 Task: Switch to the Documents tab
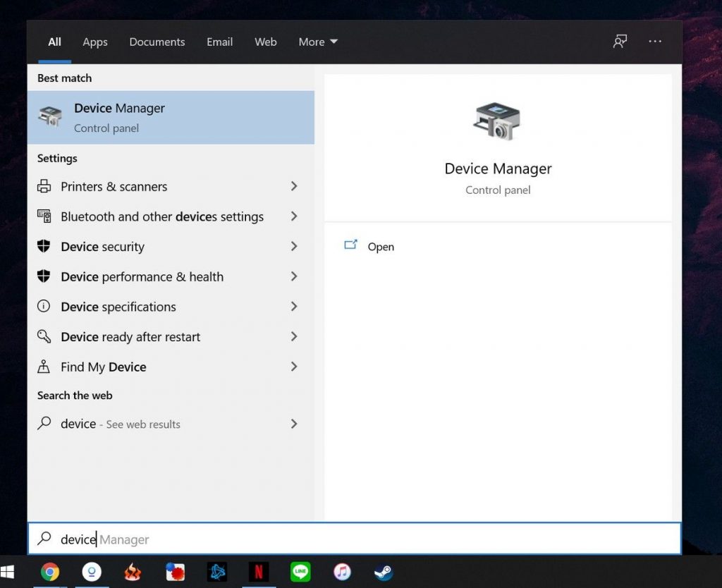(x=157, y=42)
